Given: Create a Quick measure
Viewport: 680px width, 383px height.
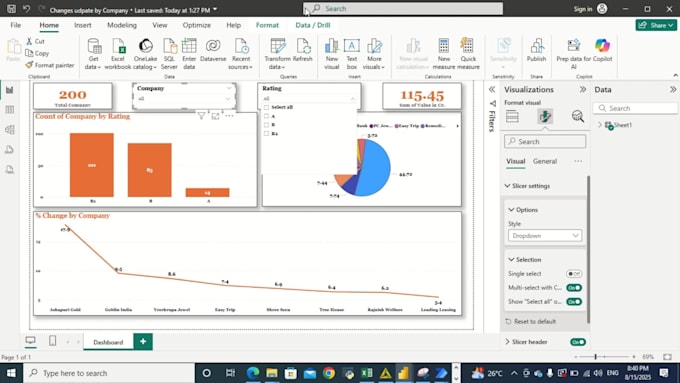Looking at the screenshot, I should click(468, 54).
